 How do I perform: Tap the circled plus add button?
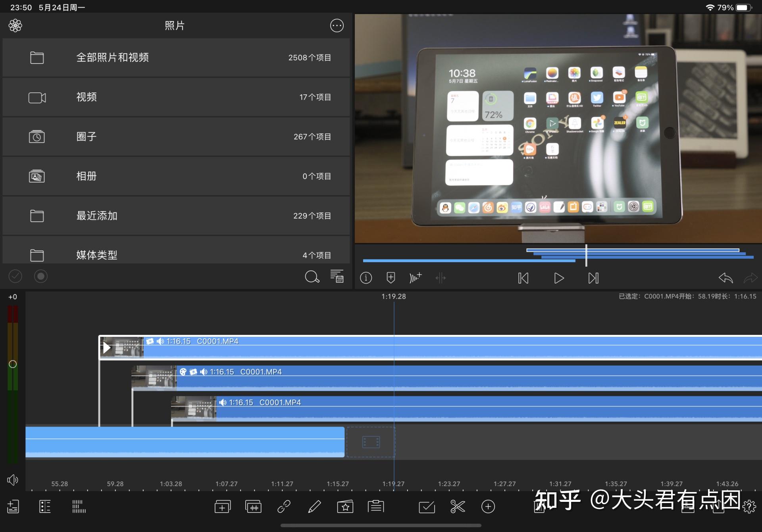pos(488,507)
